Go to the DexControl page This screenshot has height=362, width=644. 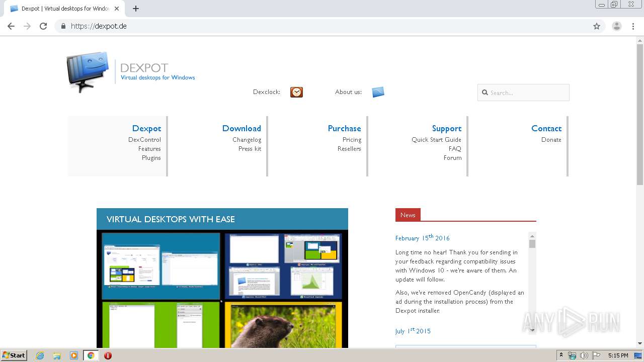pos(144,140)
